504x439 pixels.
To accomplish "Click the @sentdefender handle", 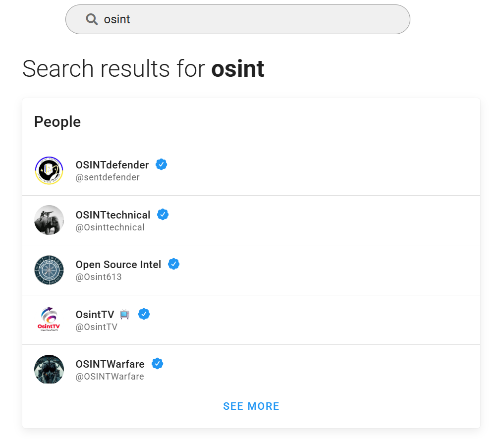I will click(x=108, y=177).
